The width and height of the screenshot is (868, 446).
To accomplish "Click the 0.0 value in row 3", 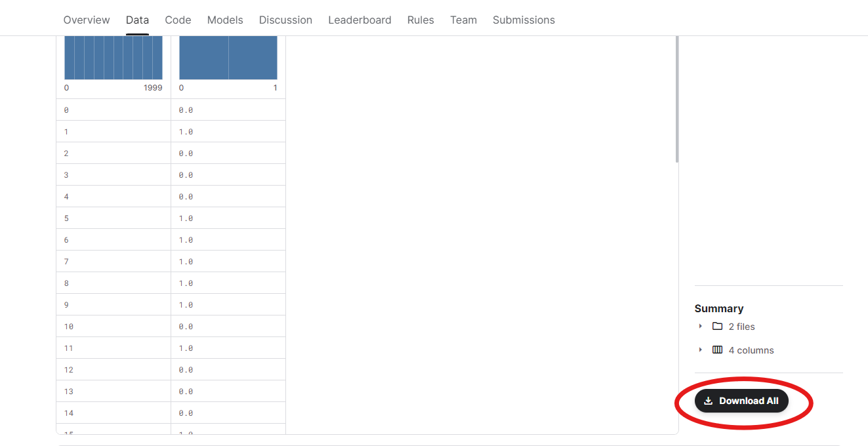I will (x=186, y=175).
